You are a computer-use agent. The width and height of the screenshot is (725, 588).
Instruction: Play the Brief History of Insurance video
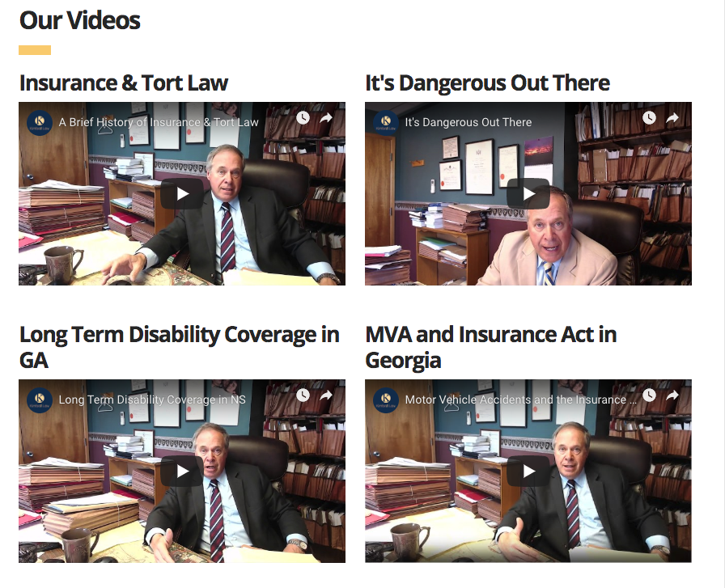pyautogui.click(x=182, y=193)
